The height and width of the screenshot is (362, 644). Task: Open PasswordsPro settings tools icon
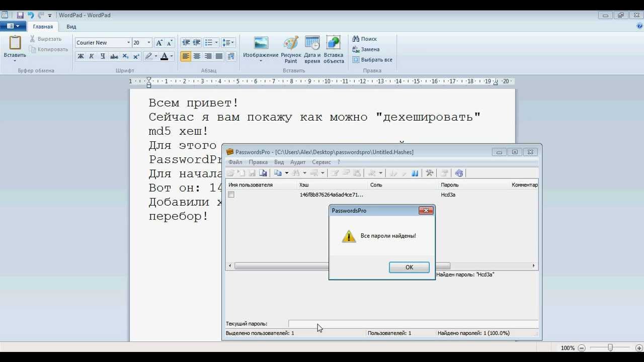tap(429, 173)
